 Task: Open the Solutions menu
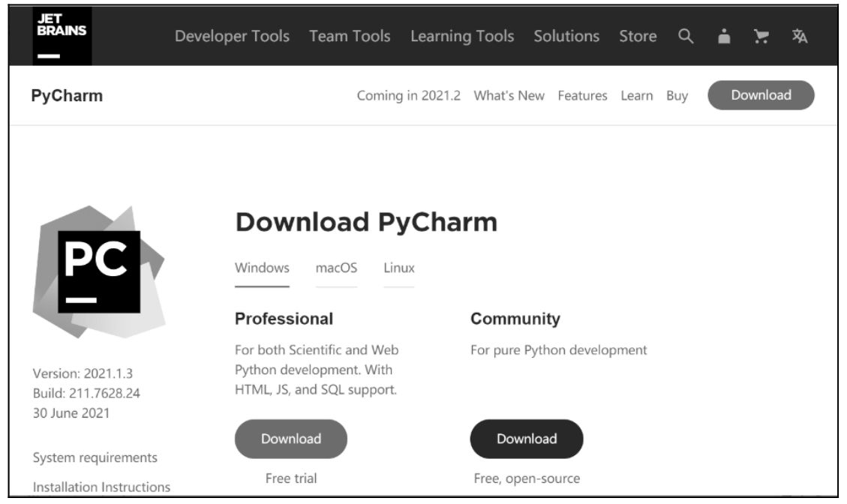click(x=566, y=36)
